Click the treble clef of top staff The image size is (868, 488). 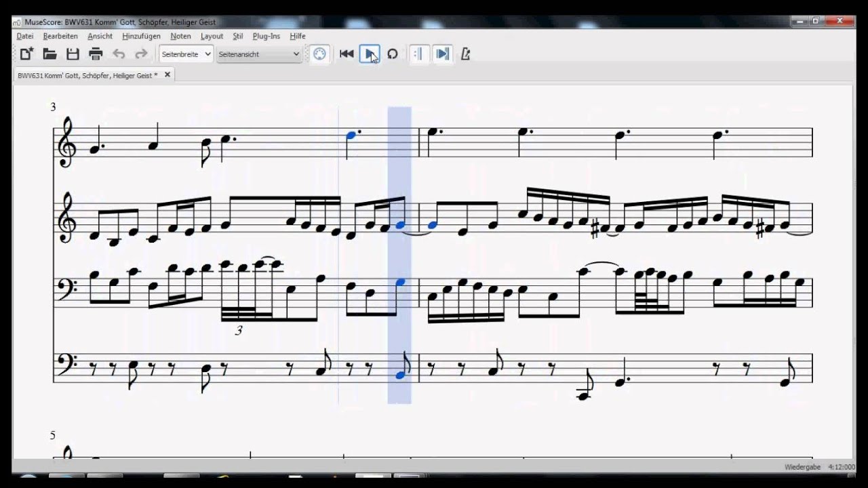click(68, 142)
